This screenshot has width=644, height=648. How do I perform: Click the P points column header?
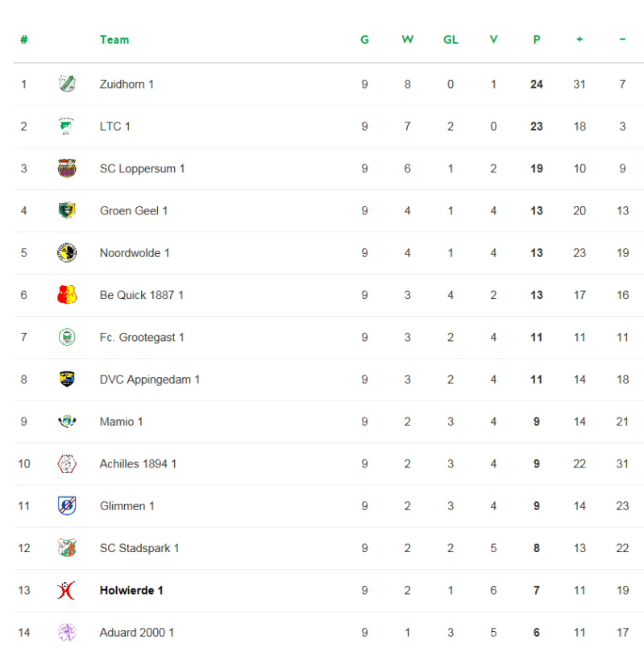536,39
